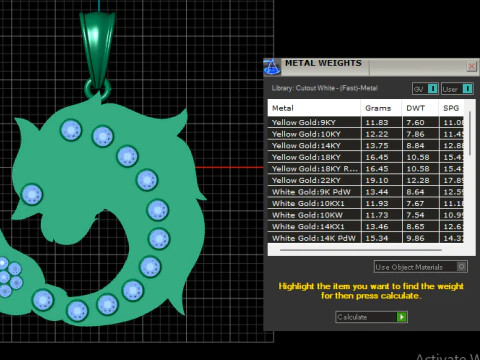Viewport: 480px width, 360px height.
Task: Click the Calculate button
Action: [x=371, y=317]
